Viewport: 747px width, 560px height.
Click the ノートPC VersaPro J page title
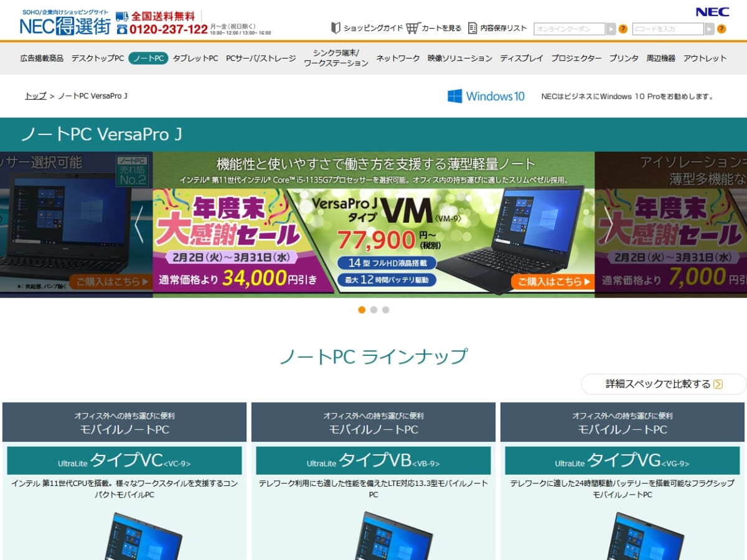click(101, 134)
